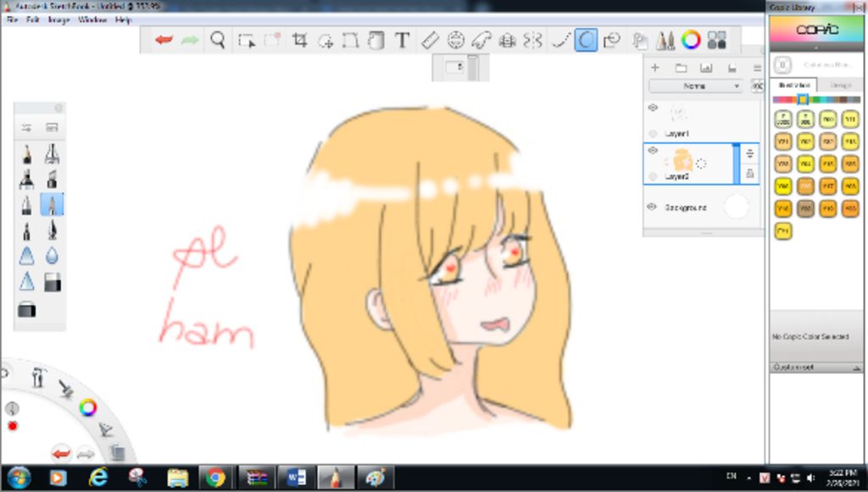Screen dimensions: 868x492
Task: Hide Layer 1 with its eye icon
Action: pyautogui.click(x=653, y=108)
